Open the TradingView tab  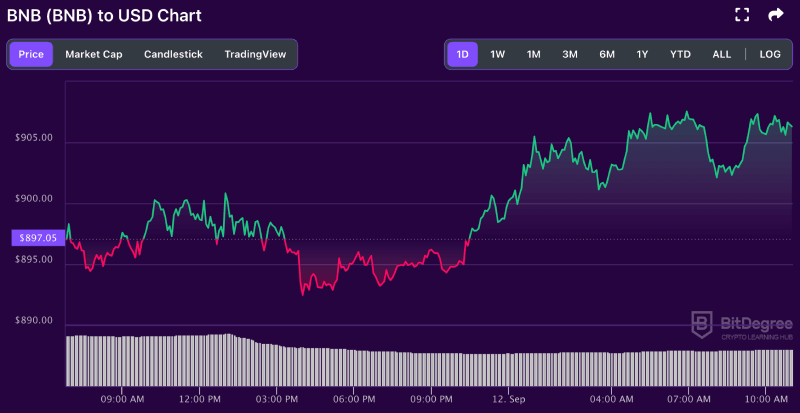pyautogui.click(x=255, y=54)
